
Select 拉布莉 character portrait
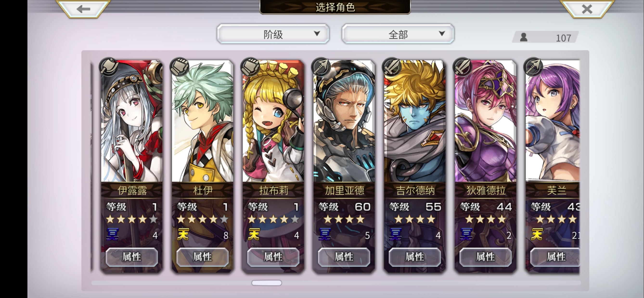pos(273,122)
